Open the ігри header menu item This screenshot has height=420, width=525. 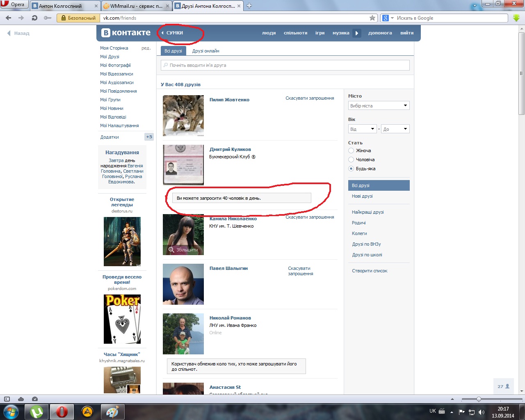[320, 33]
